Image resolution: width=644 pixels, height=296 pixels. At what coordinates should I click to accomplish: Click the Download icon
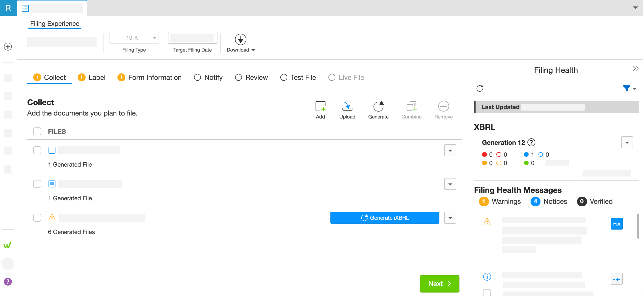pos(240,39)
